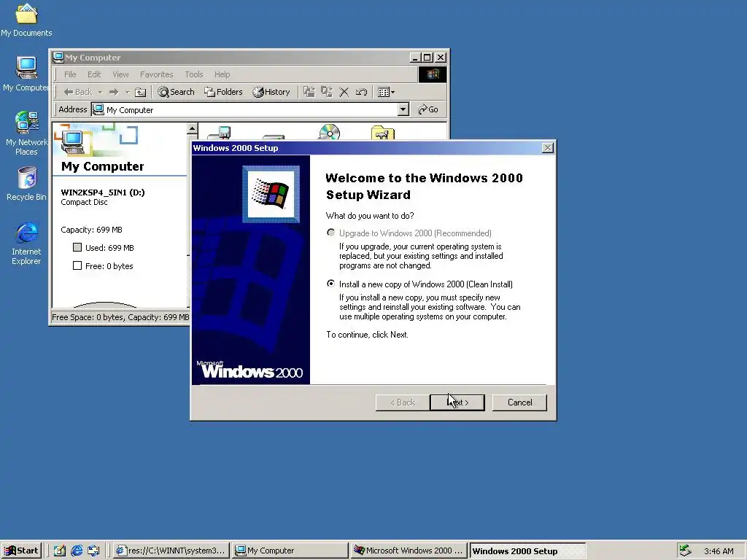747x560 pixels.
Task: Open the Edit menu in My Computer
Action: pos(94,74)
